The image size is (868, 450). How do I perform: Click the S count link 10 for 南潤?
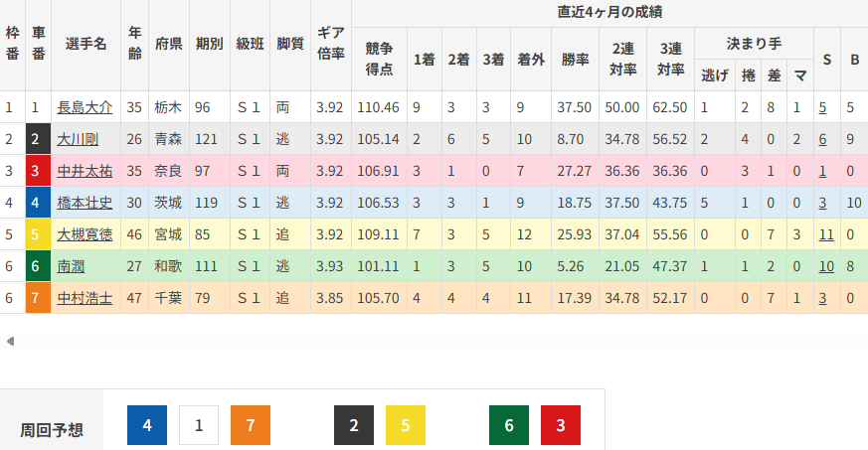(826, 266)
